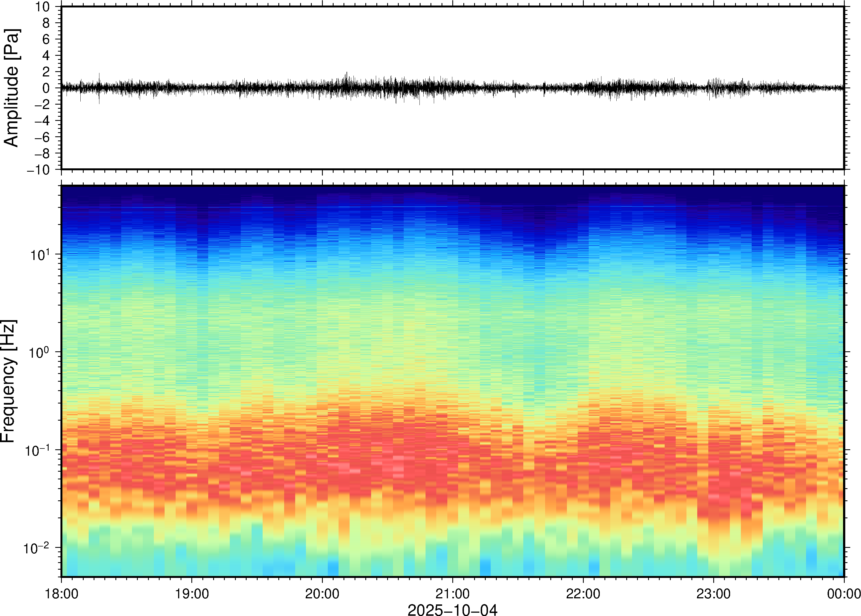Screen dimensions: 861x616
Task: Click the 22:00 time axis label
Action: tap(583, 594)
